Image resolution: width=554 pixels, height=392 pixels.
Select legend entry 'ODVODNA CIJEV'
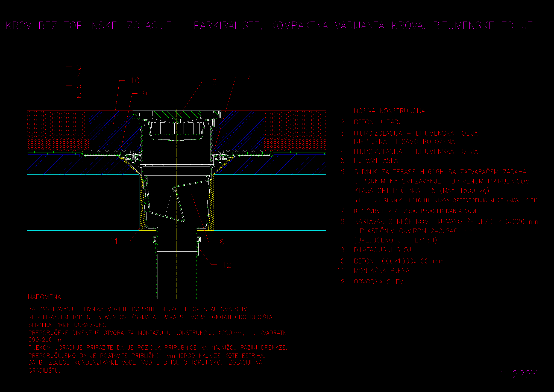click(x=378, y=282)
